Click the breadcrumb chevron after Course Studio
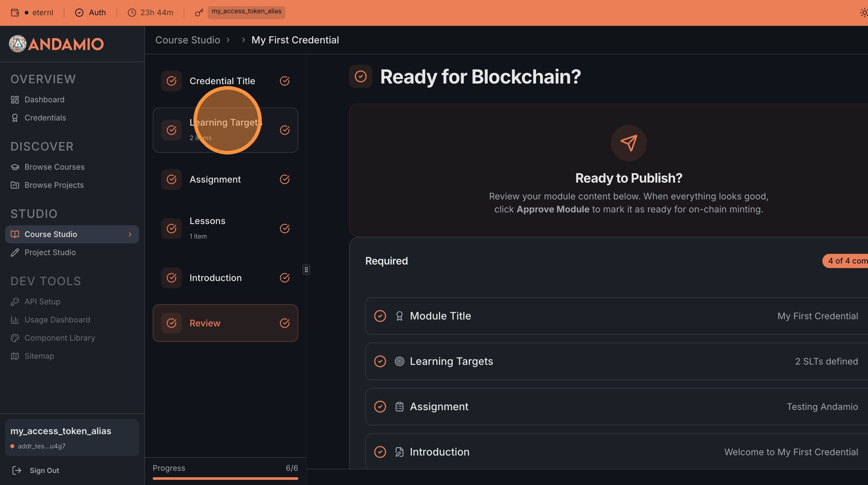The image size is (868, 485). pyautogui.click(x=228, y=40)
